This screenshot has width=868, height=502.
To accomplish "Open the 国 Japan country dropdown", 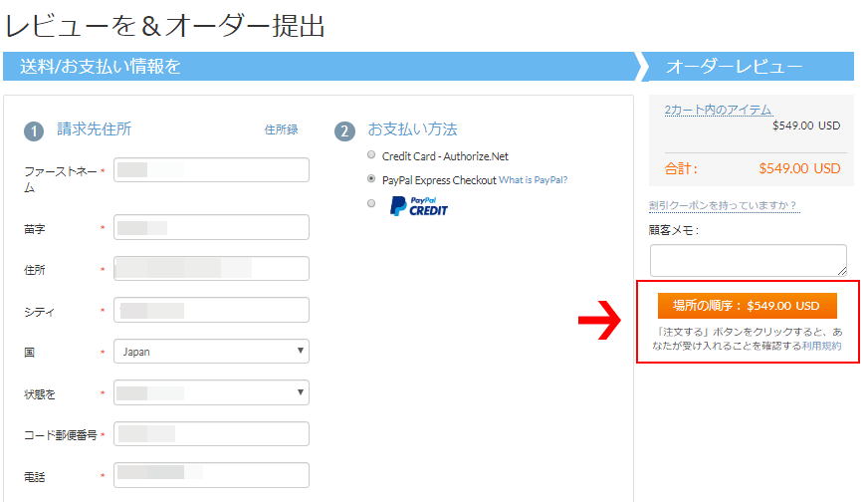I will 211,352.
